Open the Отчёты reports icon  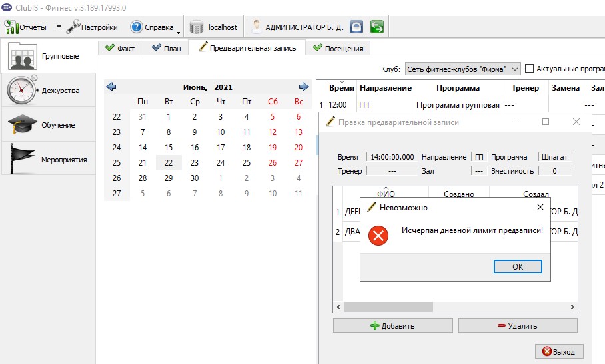11,27
